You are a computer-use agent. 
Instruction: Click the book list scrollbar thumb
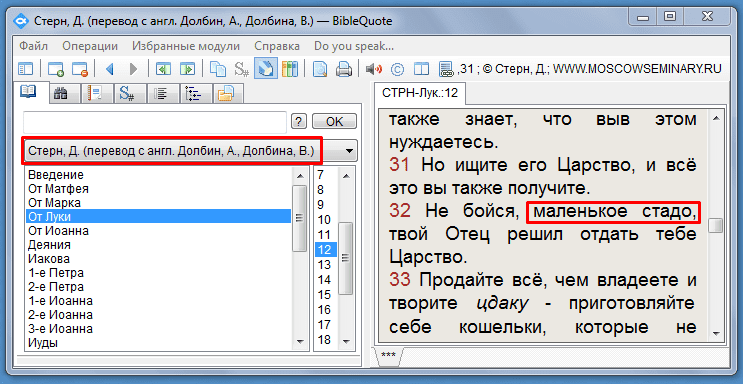click(x=299, y=218)
